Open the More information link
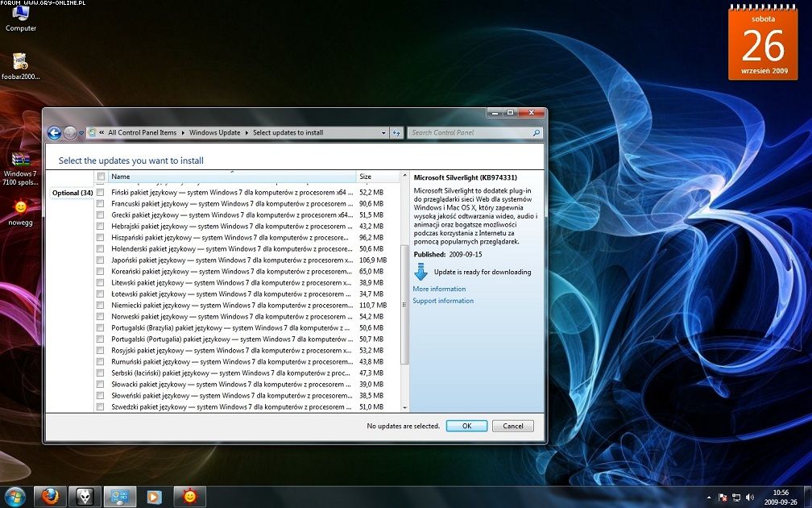The image size is (812, 508). pos(439,289)
